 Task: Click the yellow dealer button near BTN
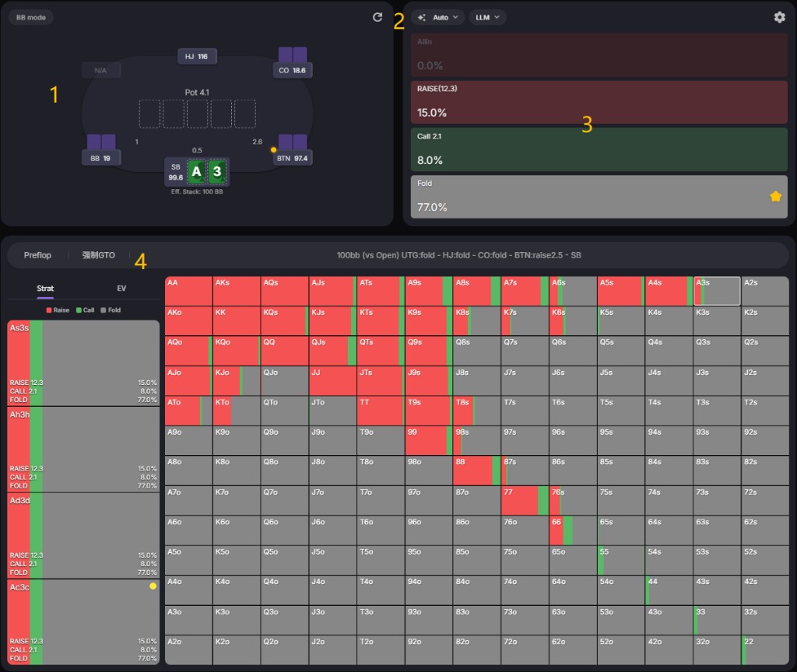coord(273,149)
